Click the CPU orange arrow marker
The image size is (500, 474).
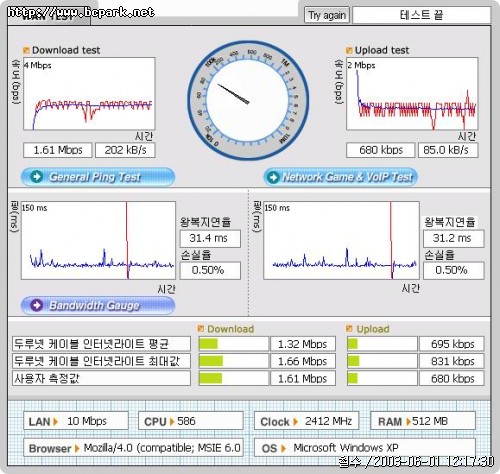[x=172, y=422]
